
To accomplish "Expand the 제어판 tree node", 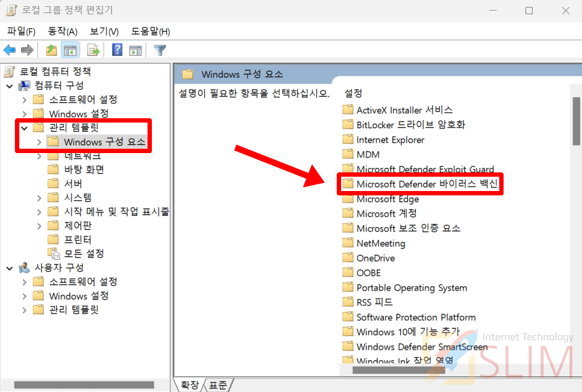I will (x=39, y=226).
